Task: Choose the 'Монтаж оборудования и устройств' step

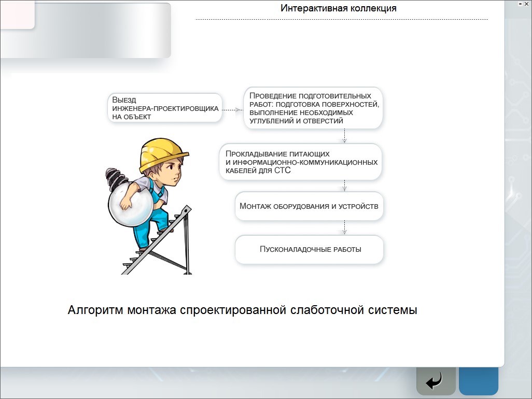Action: (x=309, y=206)
